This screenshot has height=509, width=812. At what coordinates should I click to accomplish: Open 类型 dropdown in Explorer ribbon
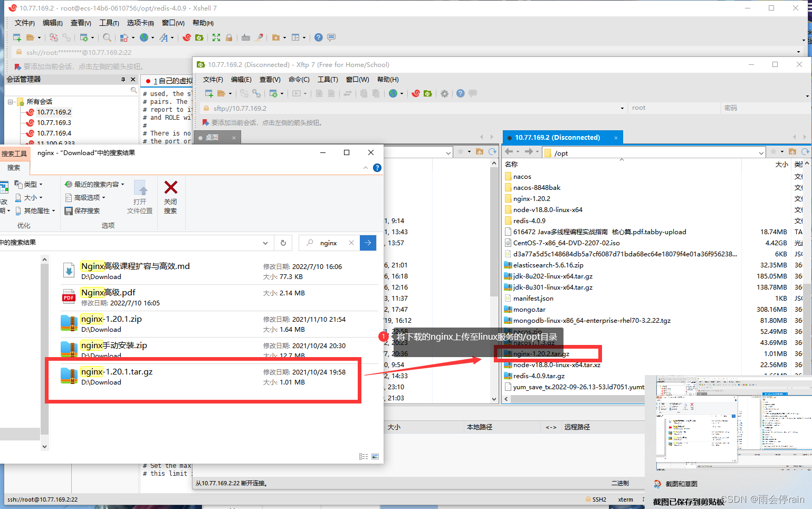click(x=28, y=185)
